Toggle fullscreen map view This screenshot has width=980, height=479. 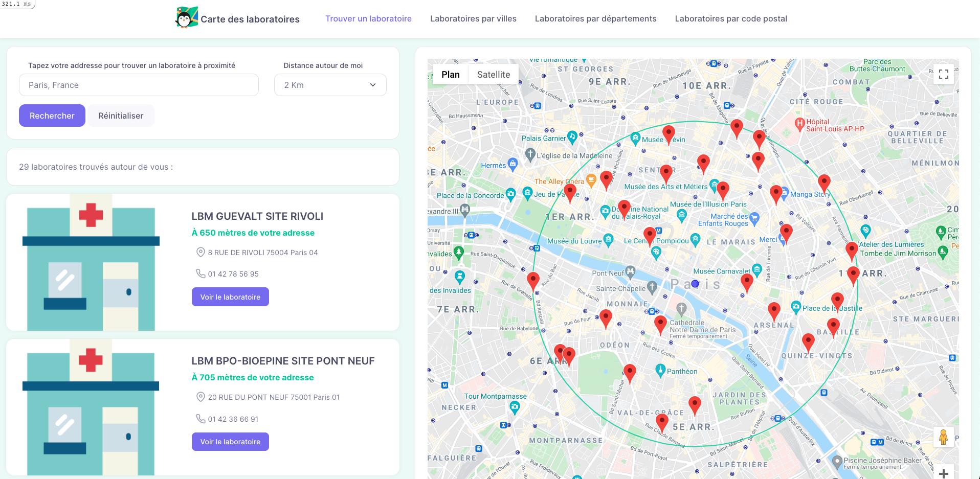(x=944, y=75)
